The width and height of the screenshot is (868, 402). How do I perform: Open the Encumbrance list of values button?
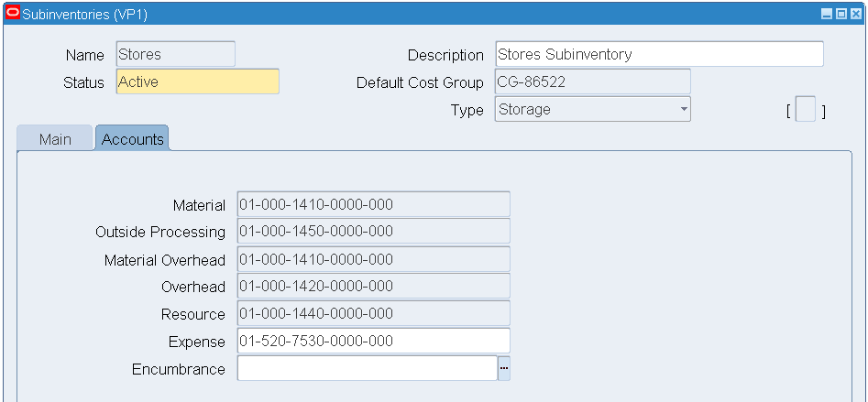[x=504, y=368]
